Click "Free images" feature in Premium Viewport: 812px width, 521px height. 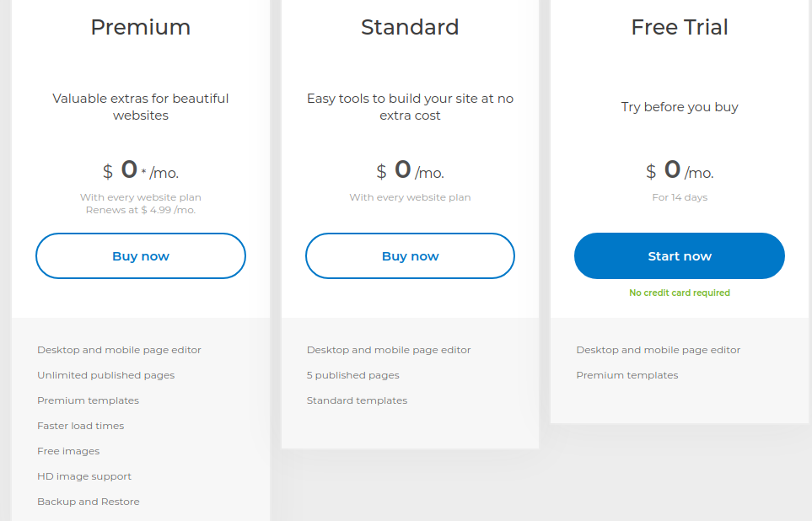(x=68, y=451)
